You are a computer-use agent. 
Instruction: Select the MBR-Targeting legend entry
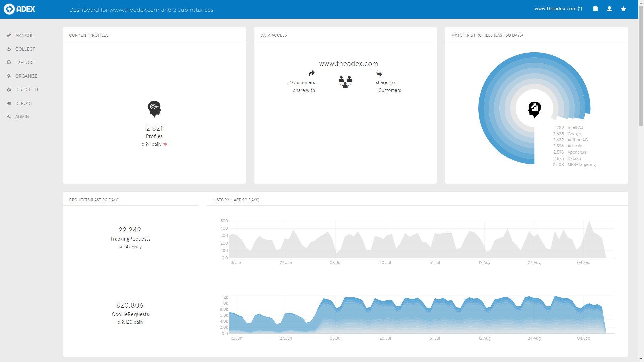tap(581, 165)
